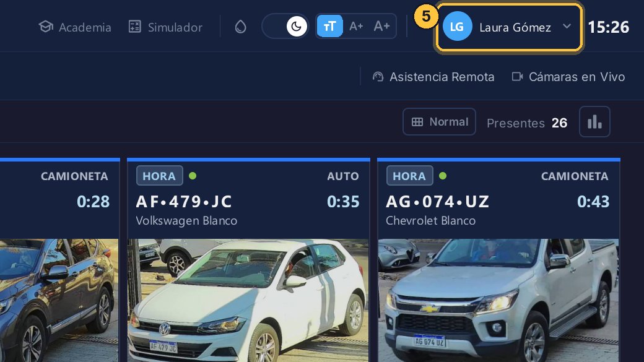Open the white Volkswagen photo
The width and height of the screenshot is (644, 362).
tap(248, 301)
